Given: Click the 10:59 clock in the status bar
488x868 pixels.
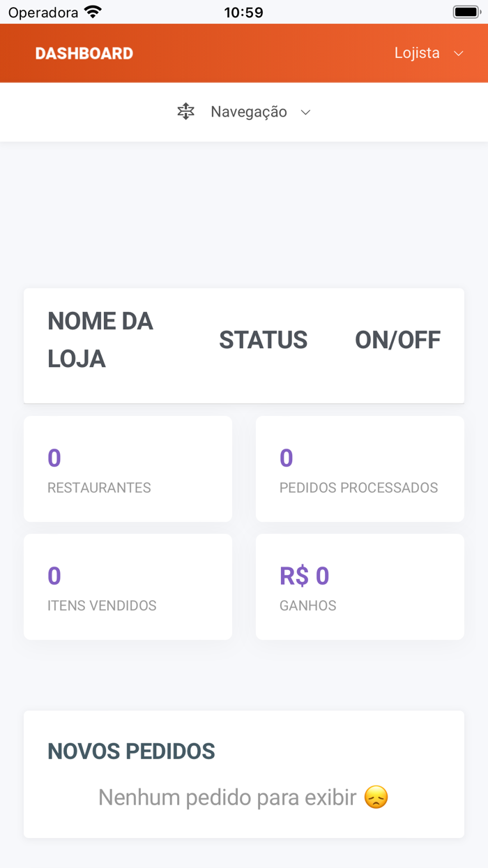Looking at the screenshot, I should (243, 11).
